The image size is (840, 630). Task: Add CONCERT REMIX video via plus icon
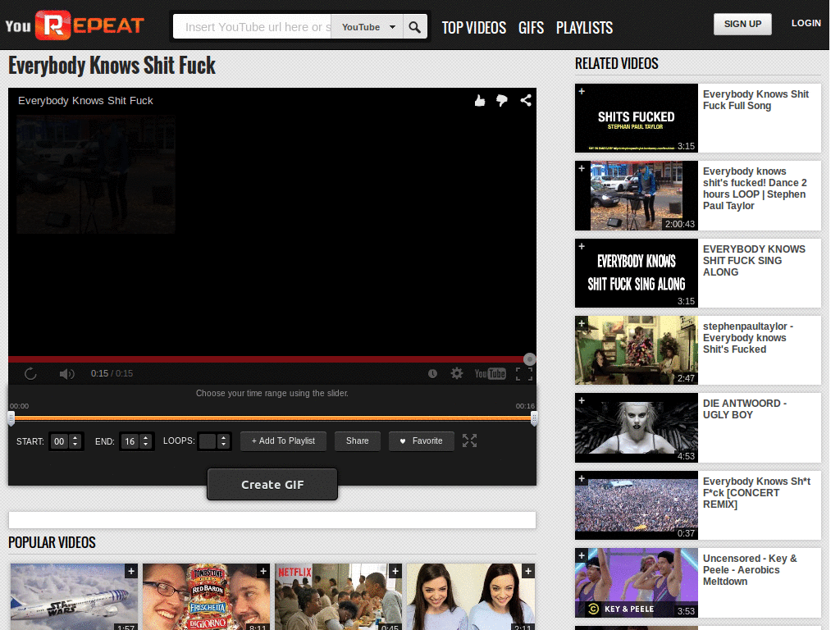582,478
